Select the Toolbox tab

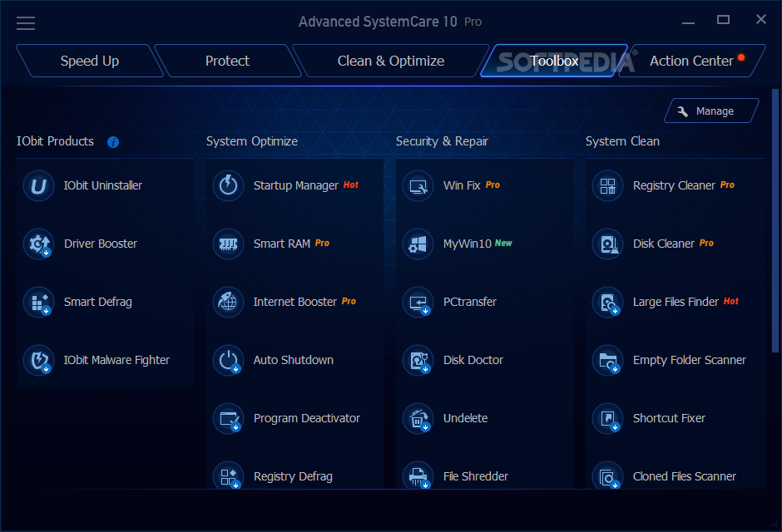tap(554, 61)
